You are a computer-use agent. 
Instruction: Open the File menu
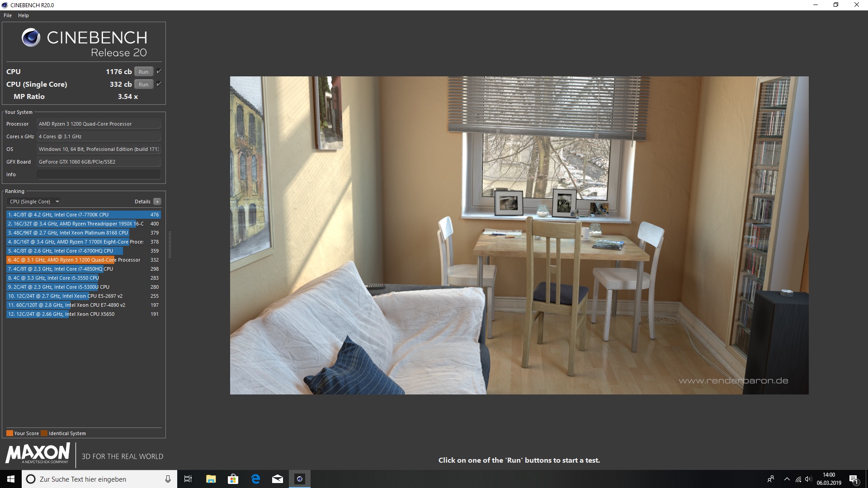point(8,15)
